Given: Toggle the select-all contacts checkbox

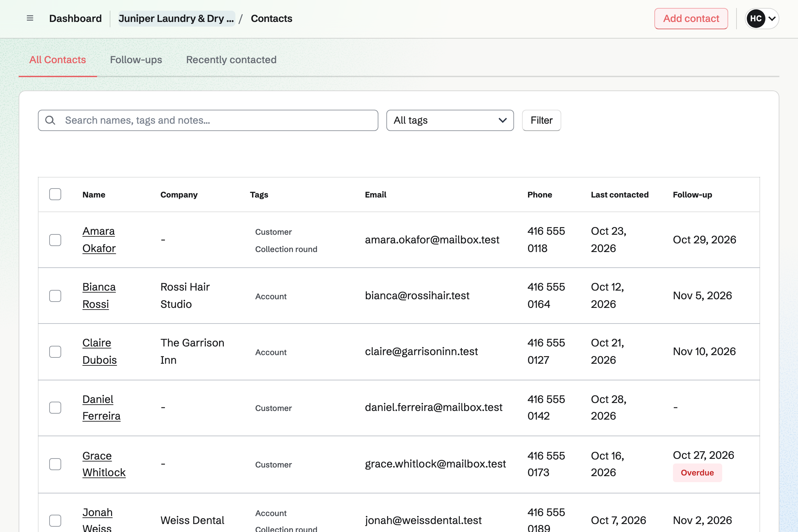Looking at the screenshot, I should tap(55, 195).
